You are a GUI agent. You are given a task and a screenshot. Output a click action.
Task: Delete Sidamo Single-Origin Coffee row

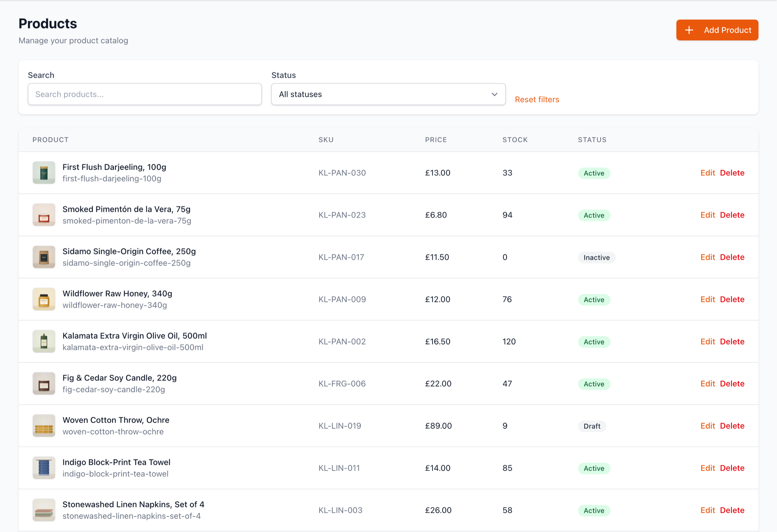732,257
